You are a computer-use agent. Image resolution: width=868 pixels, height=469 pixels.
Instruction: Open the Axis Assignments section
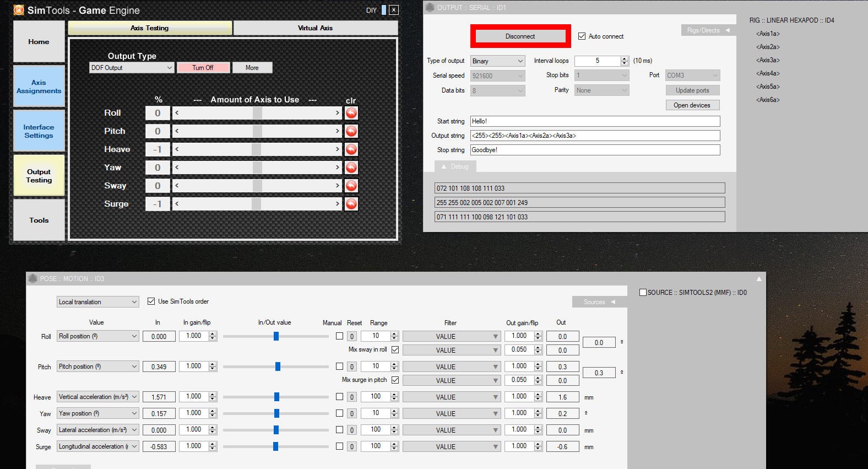[39, 87]
